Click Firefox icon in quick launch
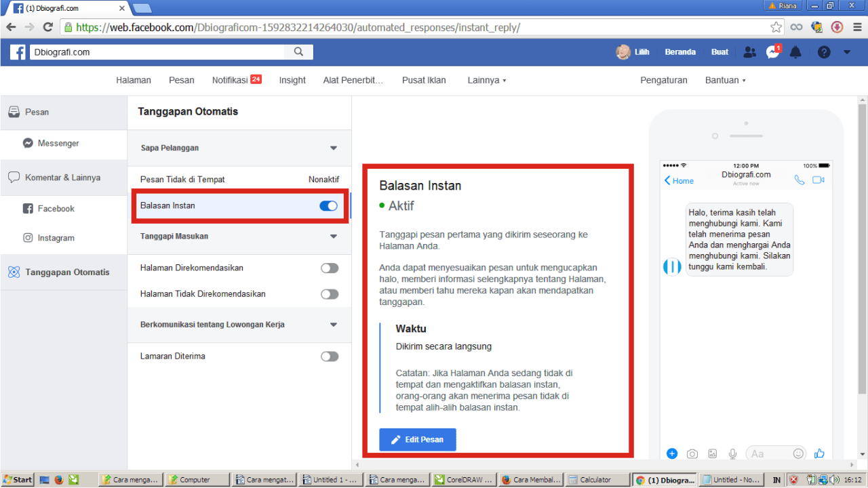868x488 pixels. tap(59, 479)
